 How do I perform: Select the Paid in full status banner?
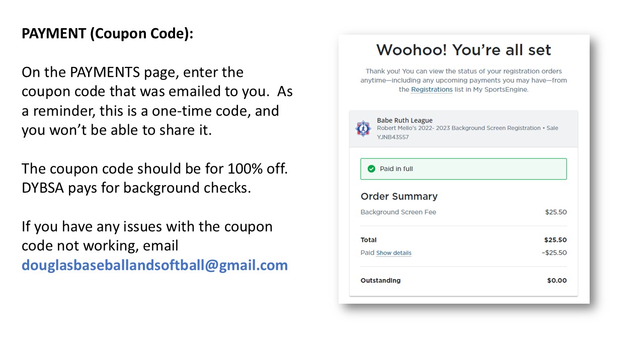(463, 169)
